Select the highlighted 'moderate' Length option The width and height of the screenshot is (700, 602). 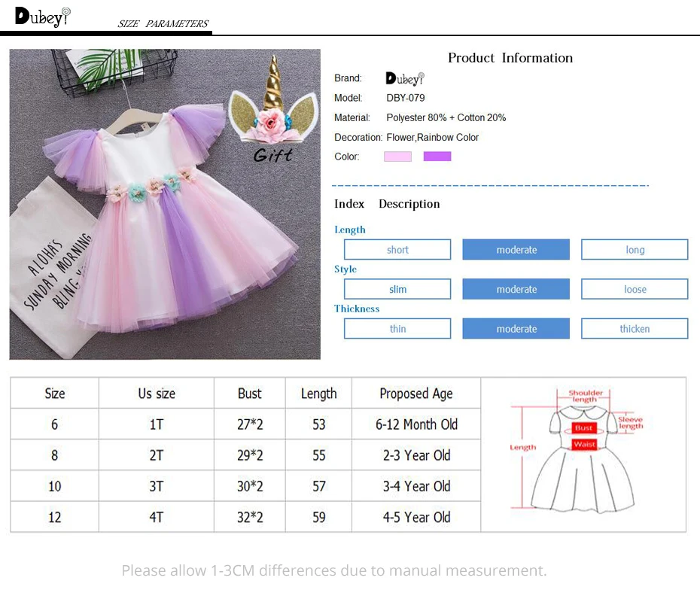516,250
